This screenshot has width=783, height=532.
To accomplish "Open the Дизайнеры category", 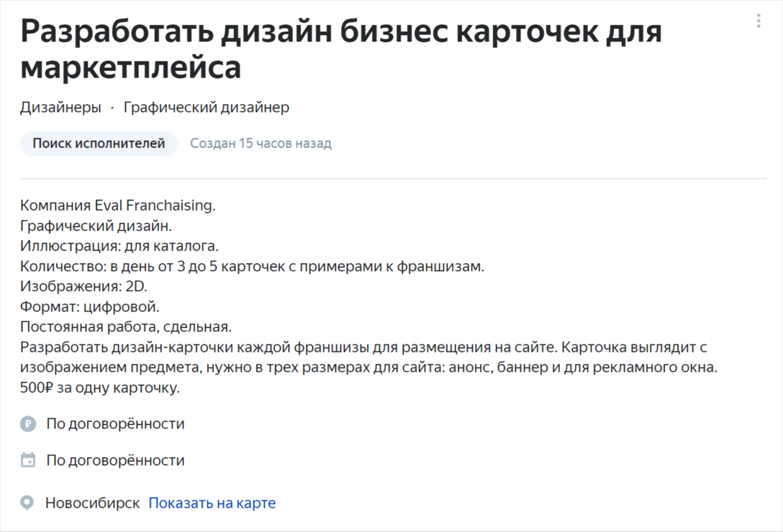I will pos(61,108).
